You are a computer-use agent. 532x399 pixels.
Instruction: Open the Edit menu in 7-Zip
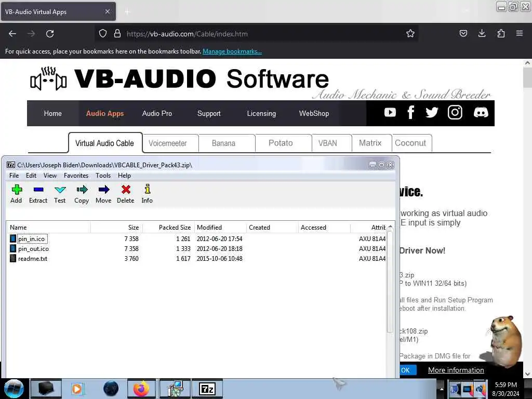click(31, 176)
